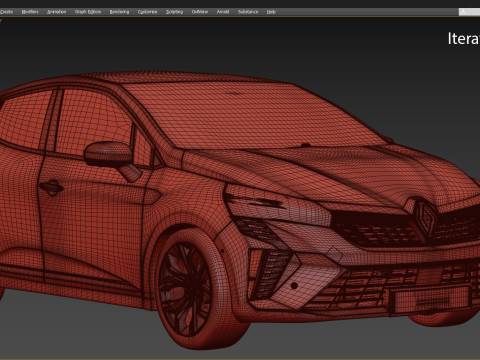Open the Graph Editors menu
The height and width of the screenshot is (360, 480).
tap(88, 12)
